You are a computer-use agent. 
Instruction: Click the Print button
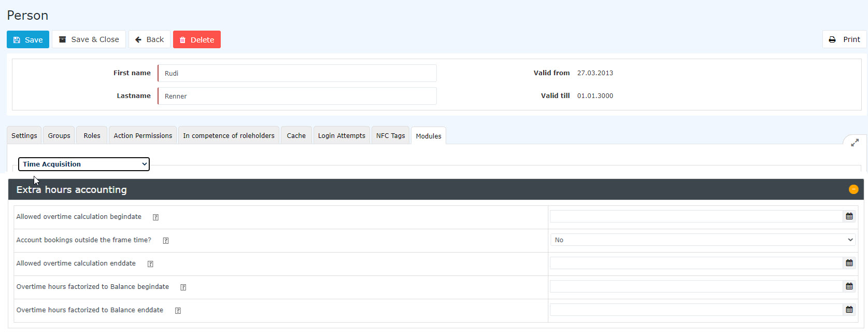(844, 39)
